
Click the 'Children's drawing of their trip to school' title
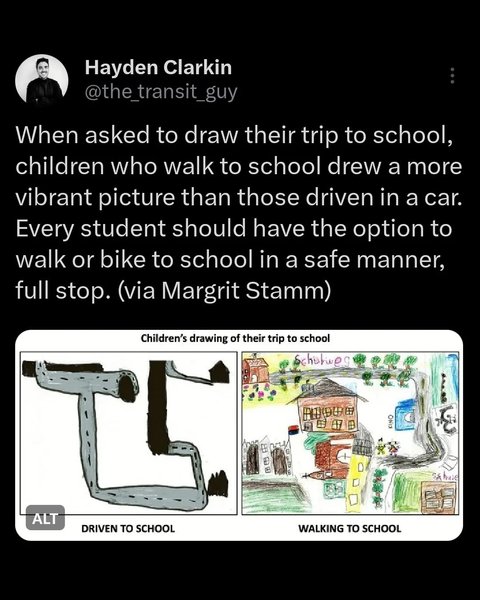(235, 338)
